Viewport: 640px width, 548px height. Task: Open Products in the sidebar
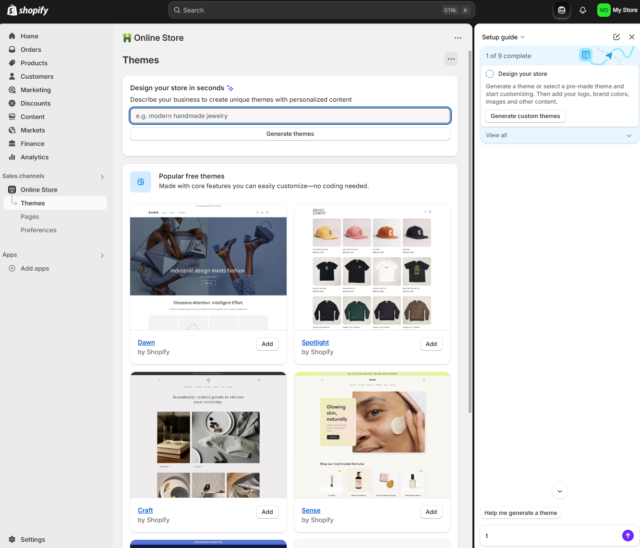tap(34, 63)
